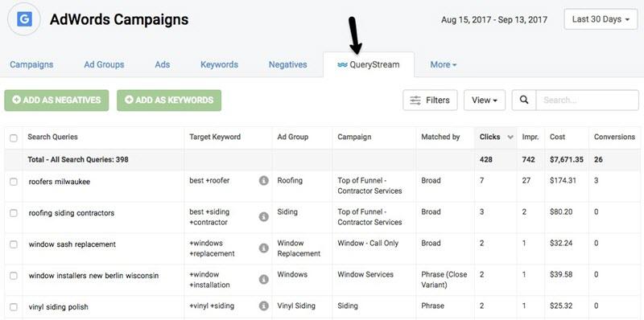Sort by the Search Queries column header

pyautogui.click(x=52, y=137)
